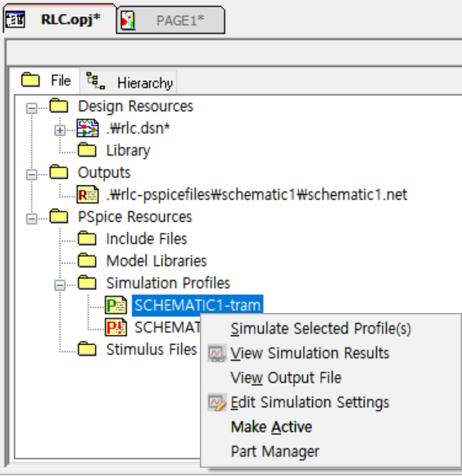Click the RLC.opj project window icon

click(16, 20)
